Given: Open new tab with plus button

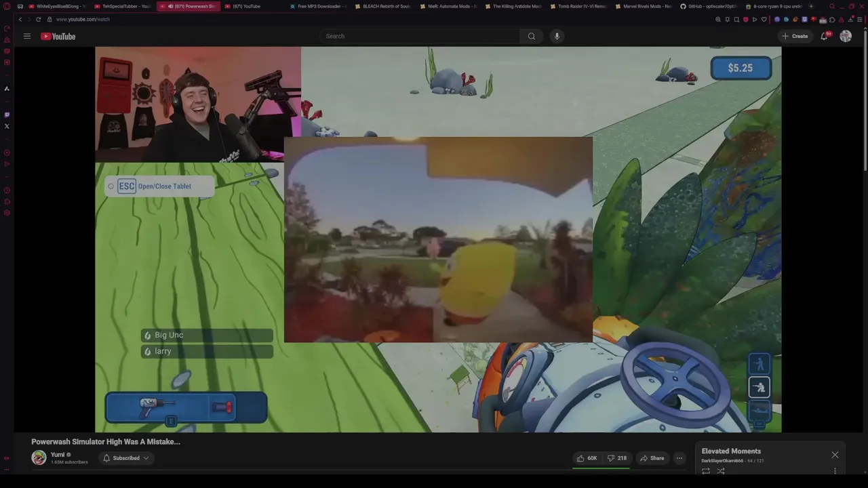Looking at the screenshot, I should coord(811,6).
